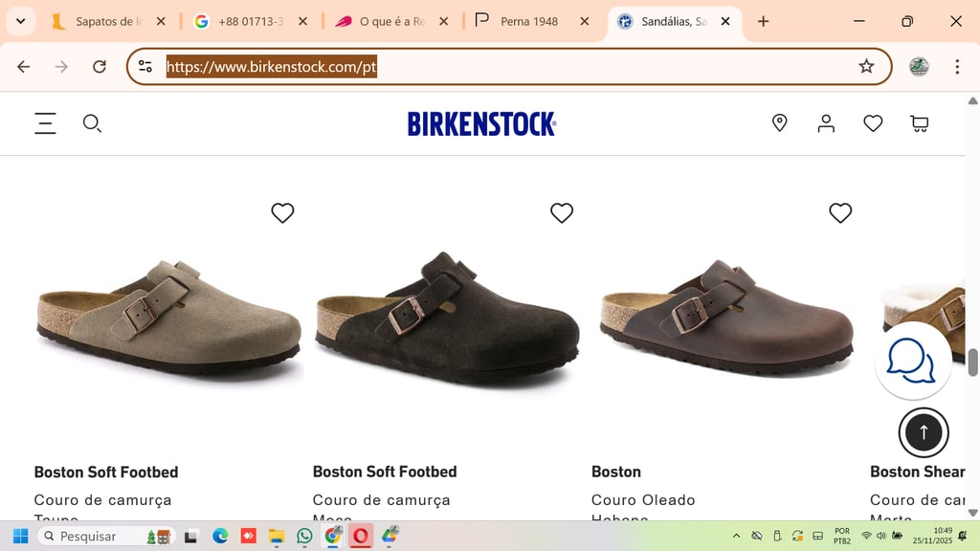Open the Wi-Fi network tray icon
Viewport: 980px width, 551px height.
pos(866,536)
